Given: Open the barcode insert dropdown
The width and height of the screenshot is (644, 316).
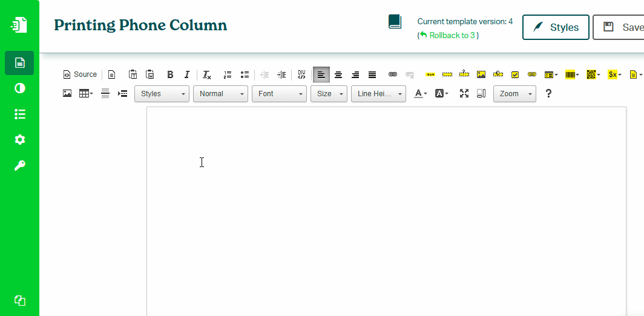Looking at the screenshot, I should [572, 74].
